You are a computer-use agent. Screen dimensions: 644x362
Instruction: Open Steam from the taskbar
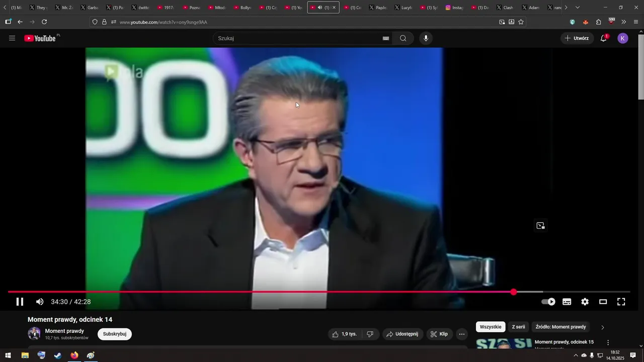(x=58, y=355)
